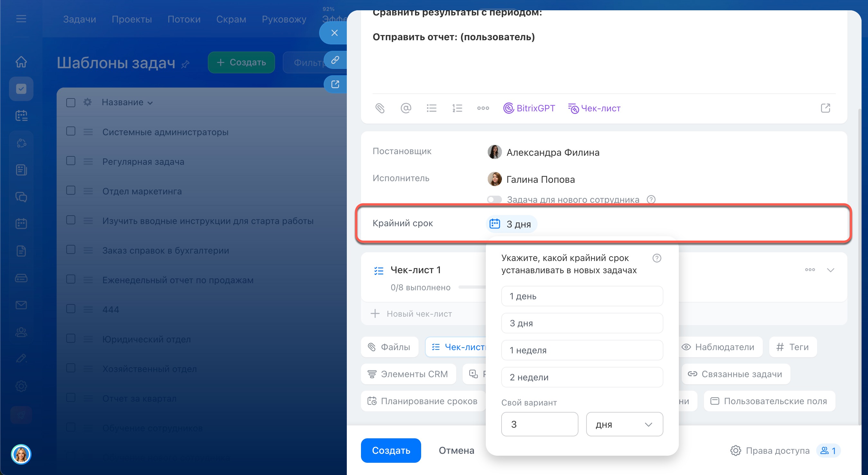868x475 pixels.
Task: Toggle Задача для нового сотрудника switch
Action: (x=494, y=199)
